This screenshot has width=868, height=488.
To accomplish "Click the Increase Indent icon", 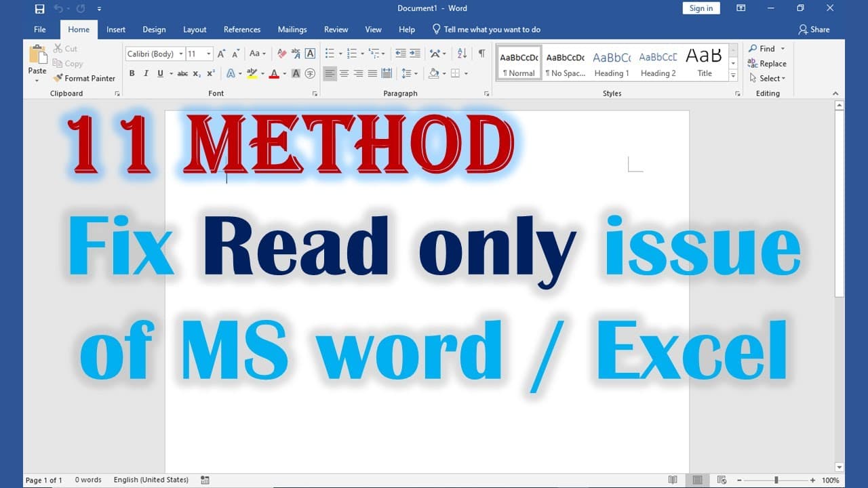I will tap(415, 54).
